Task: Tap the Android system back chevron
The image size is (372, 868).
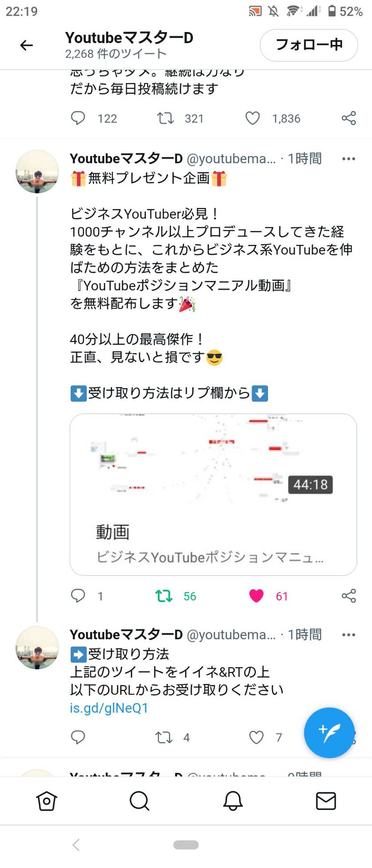Action: (76, 844)
